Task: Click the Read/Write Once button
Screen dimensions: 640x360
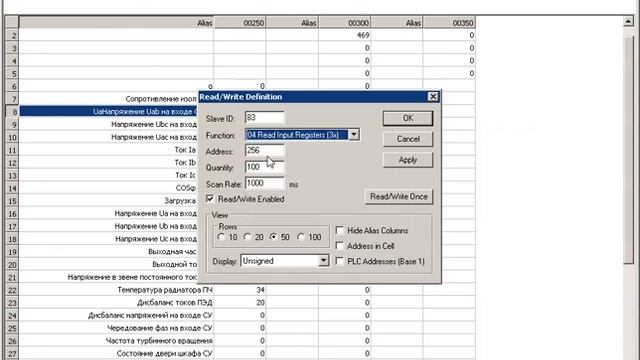Action: click(398, 197)
